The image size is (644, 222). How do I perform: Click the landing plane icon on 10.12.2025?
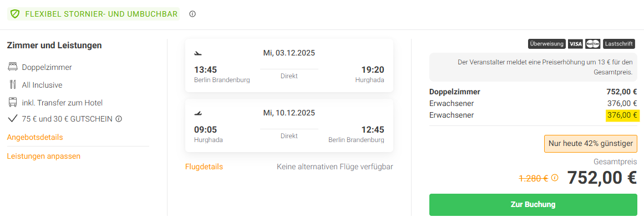[198, 113]
